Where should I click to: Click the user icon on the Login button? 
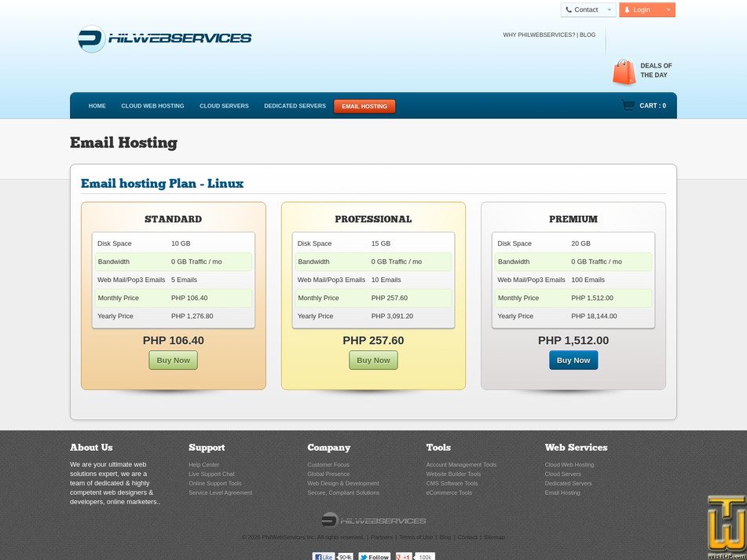627,9
